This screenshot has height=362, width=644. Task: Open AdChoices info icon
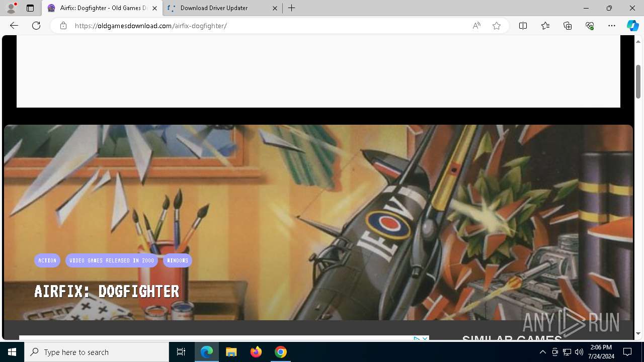417,339
